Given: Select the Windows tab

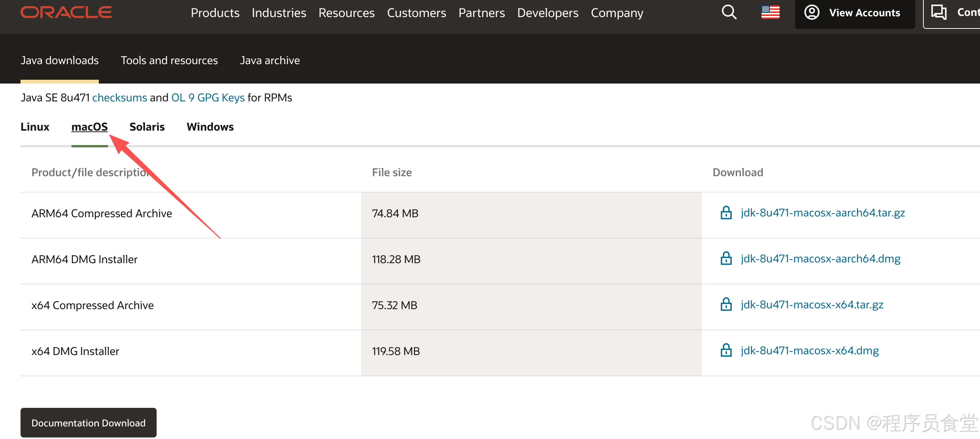Looking at the screenshot, I should pyautogui.click(x=210, y=127).
